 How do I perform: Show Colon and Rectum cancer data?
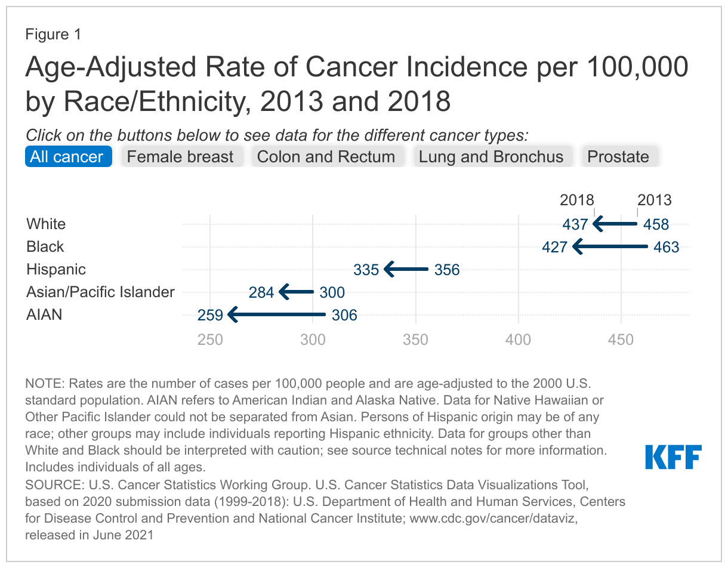pos(326,156)
